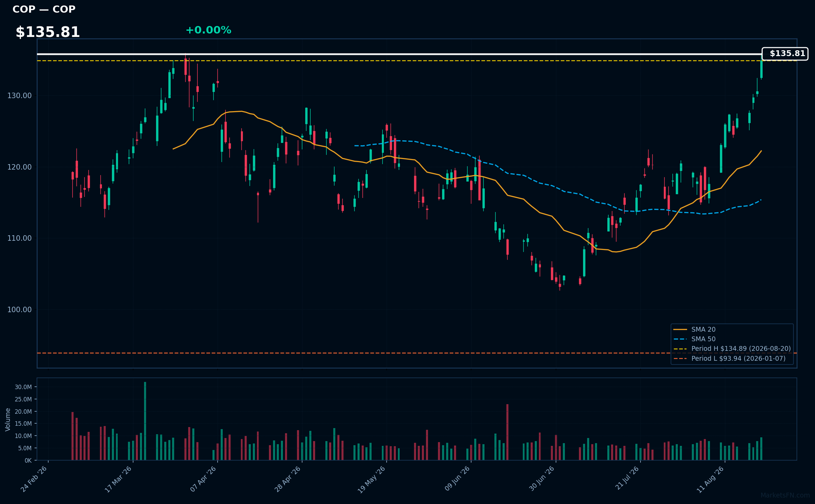Click the 5.0M volume axis label

25,448
